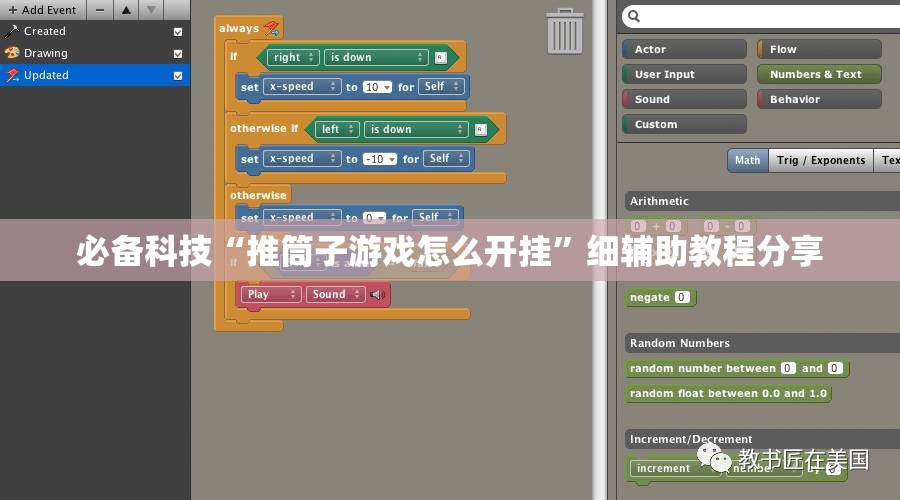Open the Actor block category

tap(684, 49)
